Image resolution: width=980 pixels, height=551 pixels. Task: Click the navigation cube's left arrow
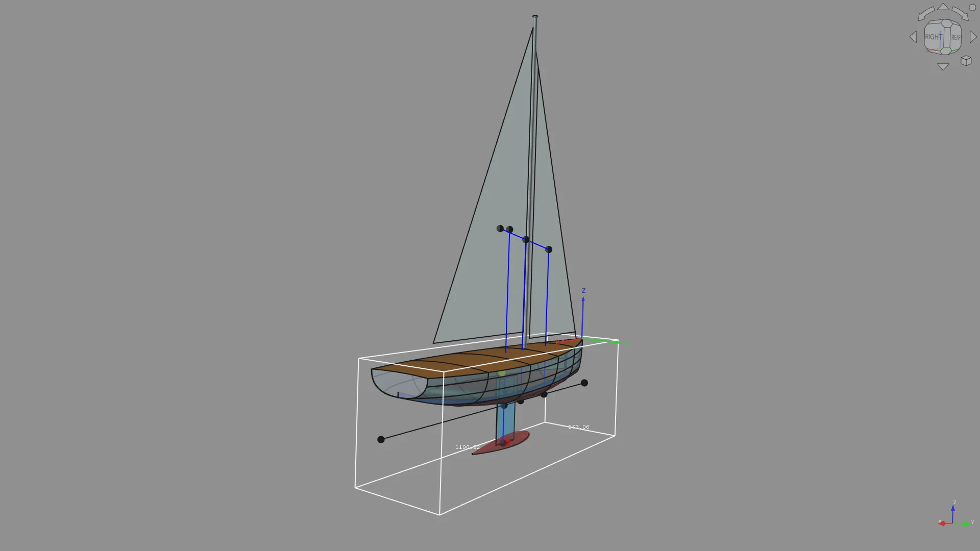tap(913, 37)
